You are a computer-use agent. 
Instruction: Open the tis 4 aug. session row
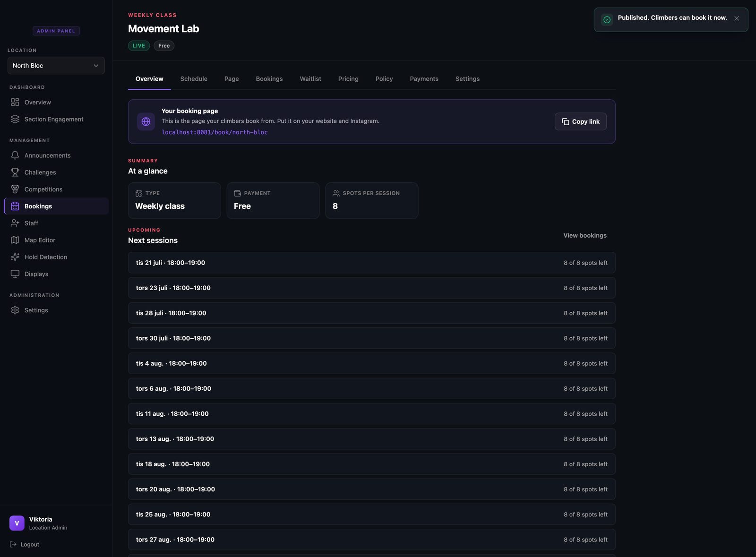[372, 363]
